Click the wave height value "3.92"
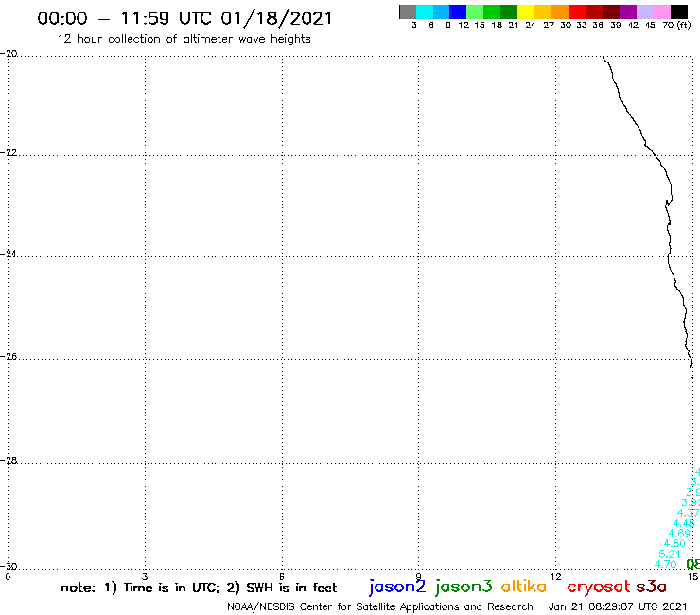The height and width of the screenshot is (615, 700). point(691,502)
